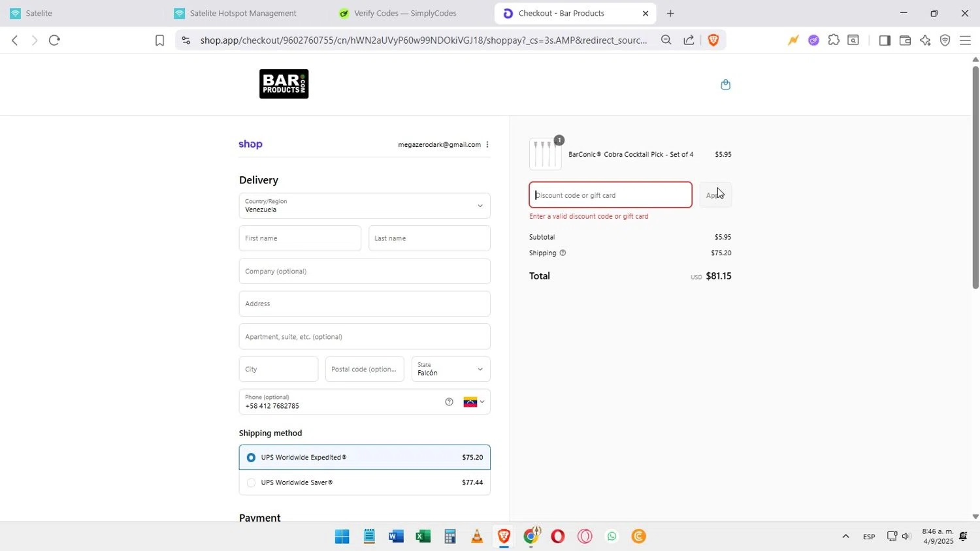This screenshot has height=551, width=980.
Task: Toggle browser sidebar panel
Action: tap(885, 40)
